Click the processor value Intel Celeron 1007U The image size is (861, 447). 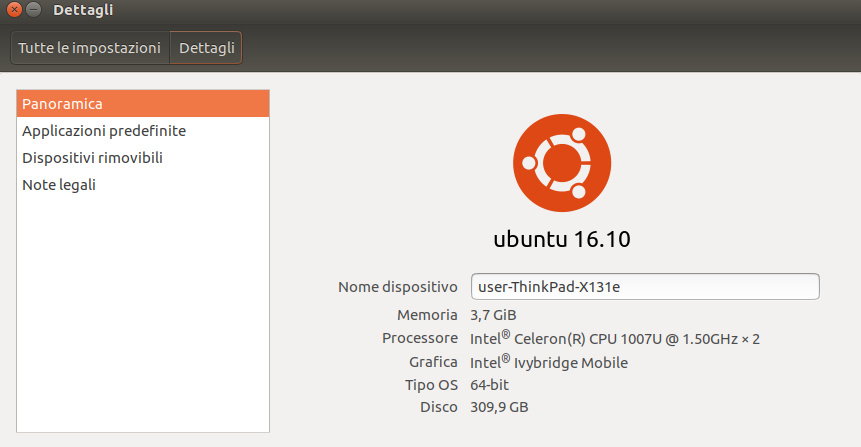tap(614, 338)
